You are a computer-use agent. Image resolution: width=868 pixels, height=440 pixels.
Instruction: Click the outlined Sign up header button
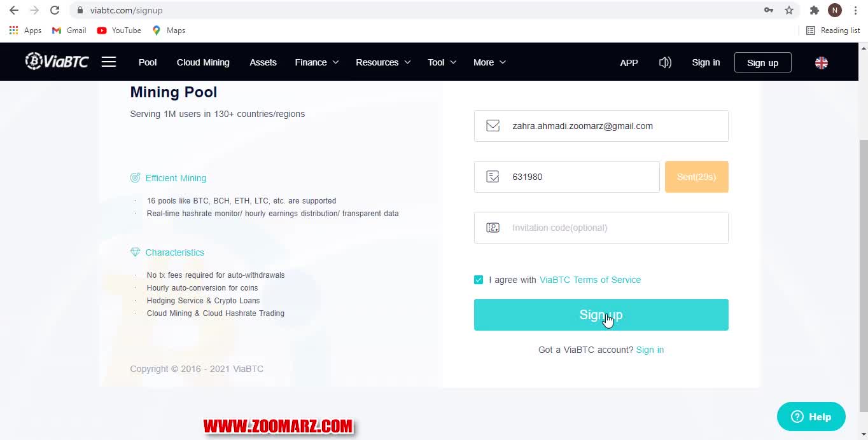pos(762,62)
